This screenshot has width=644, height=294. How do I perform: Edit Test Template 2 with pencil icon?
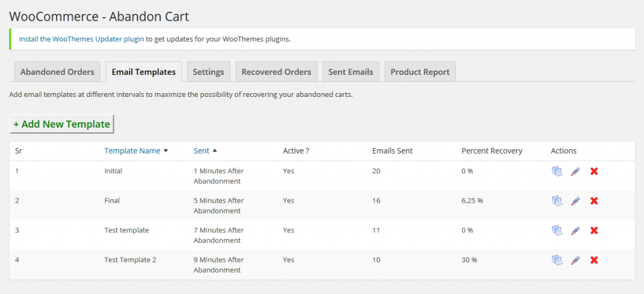tap(575, 260)
